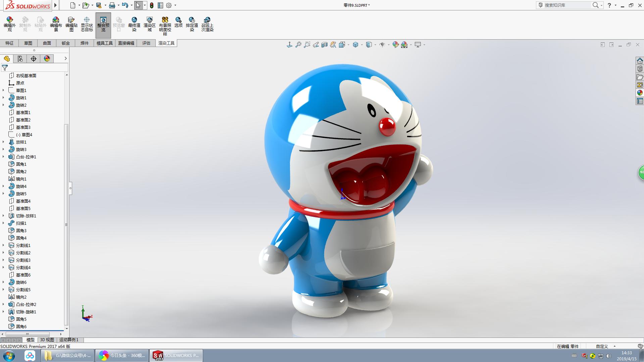Open the 特征 (Features) tab
644x362 pixels.
9,43
